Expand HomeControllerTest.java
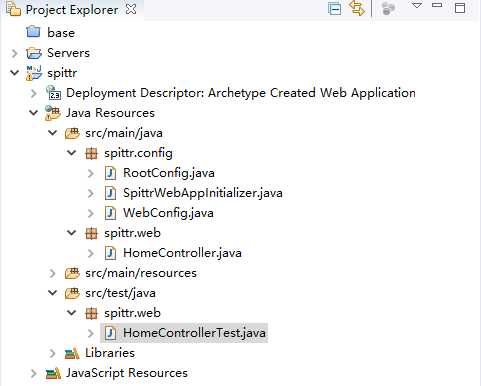 click(x=91, y=333)
